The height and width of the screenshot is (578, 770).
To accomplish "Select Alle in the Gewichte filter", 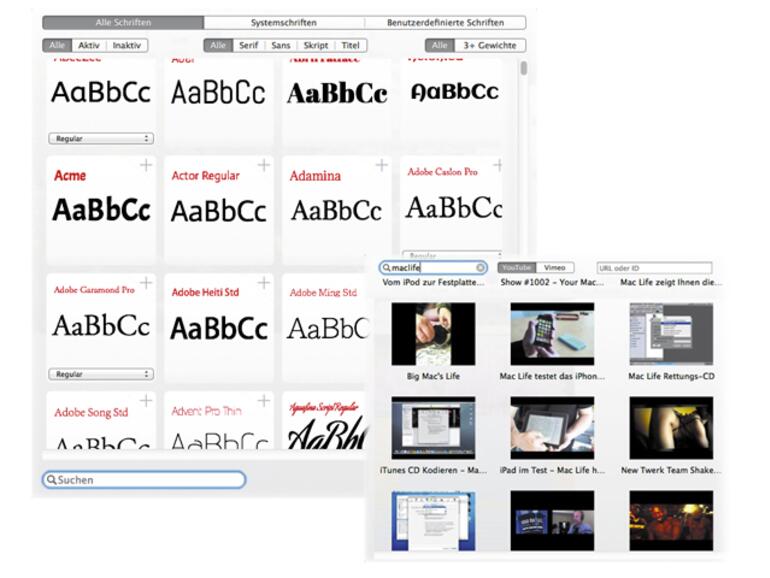I will point(440,45).
